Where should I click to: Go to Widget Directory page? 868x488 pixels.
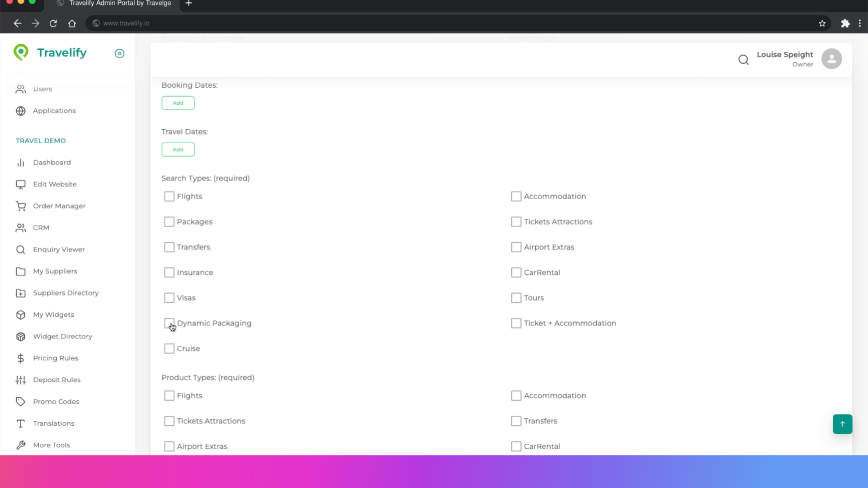coord(62,336)
